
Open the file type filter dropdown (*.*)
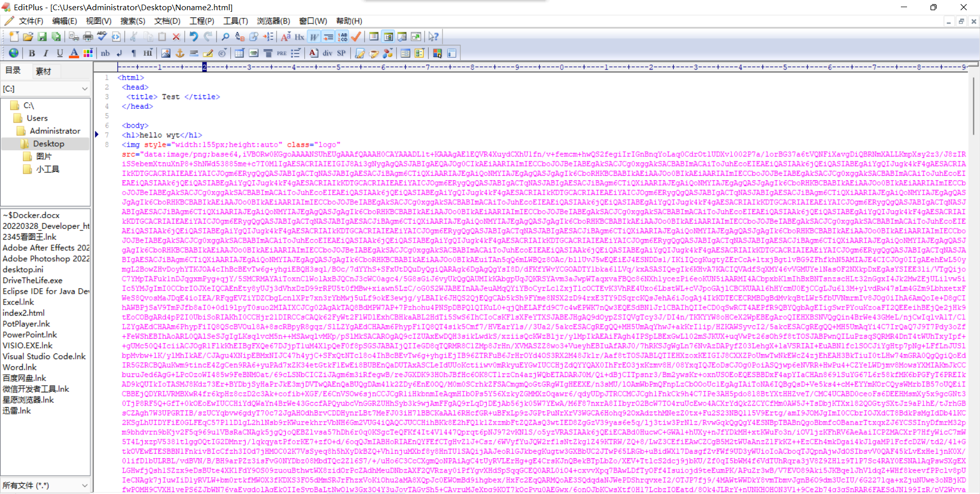click(x=85, y=485)
